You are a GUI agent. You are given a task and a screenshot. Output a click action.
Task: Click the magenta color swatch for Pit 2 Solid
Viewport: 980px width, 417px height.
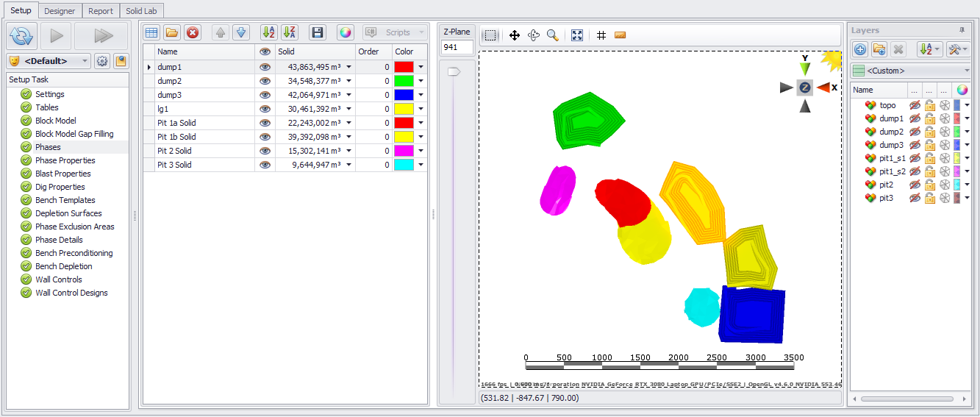click(x=404, y=151)
